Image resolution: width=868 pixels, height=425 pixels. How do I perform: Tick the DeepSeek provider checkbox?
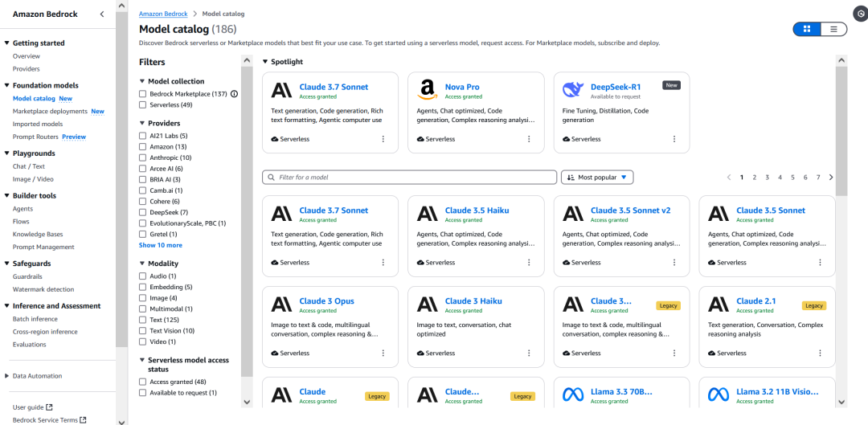point(143,212)
